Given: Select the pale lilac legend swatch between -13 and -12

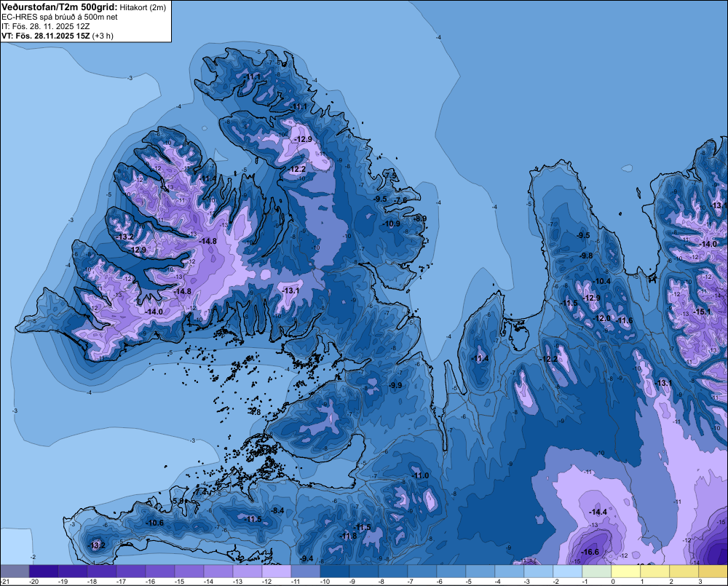Looking at the screenshot, I should point(248,571).
